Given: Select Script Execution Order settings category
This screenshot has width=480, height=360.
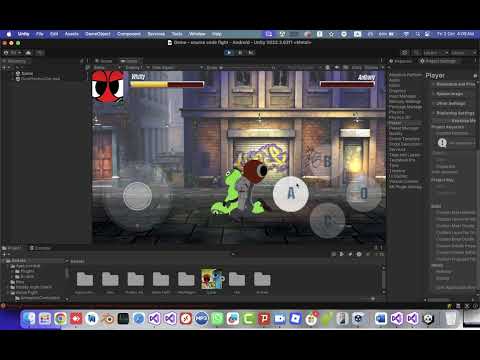Looking at the screenshot, I should tap(405, 144).
